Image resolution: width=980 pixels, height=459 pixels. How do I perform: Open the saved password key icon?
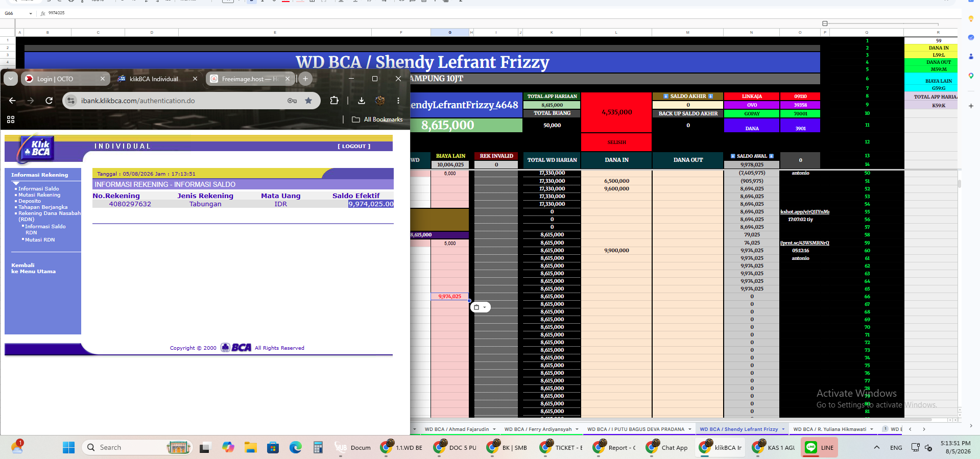coord(292,101)
